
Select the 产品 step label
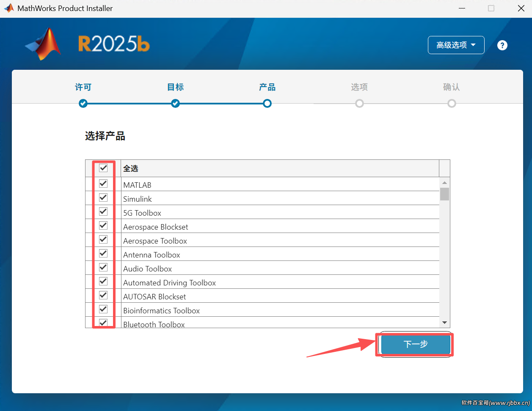pyautogui.click(x=267, y=87)
